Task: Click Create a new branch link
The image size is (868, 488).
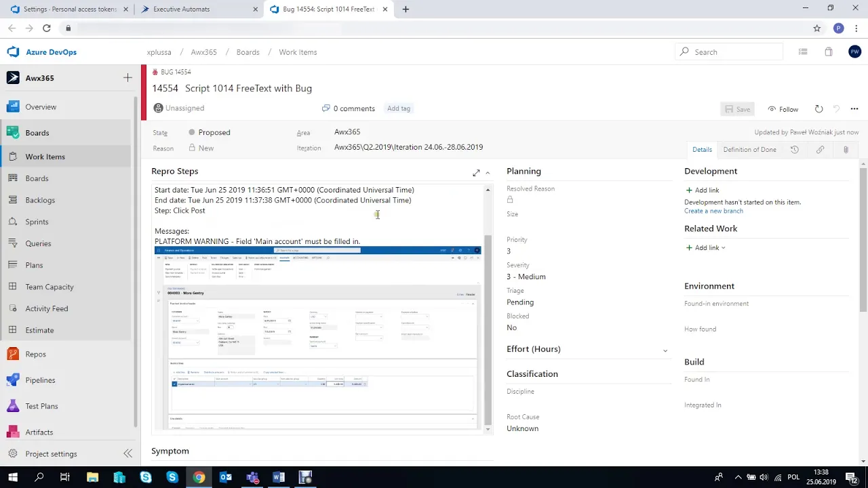Action: point(713,211)
